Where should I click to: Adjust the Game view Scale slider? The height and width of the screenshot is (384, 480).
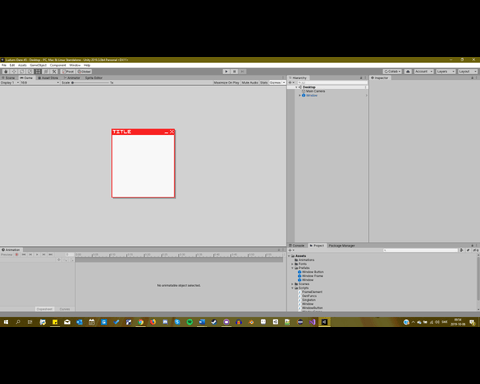point(92,83)
